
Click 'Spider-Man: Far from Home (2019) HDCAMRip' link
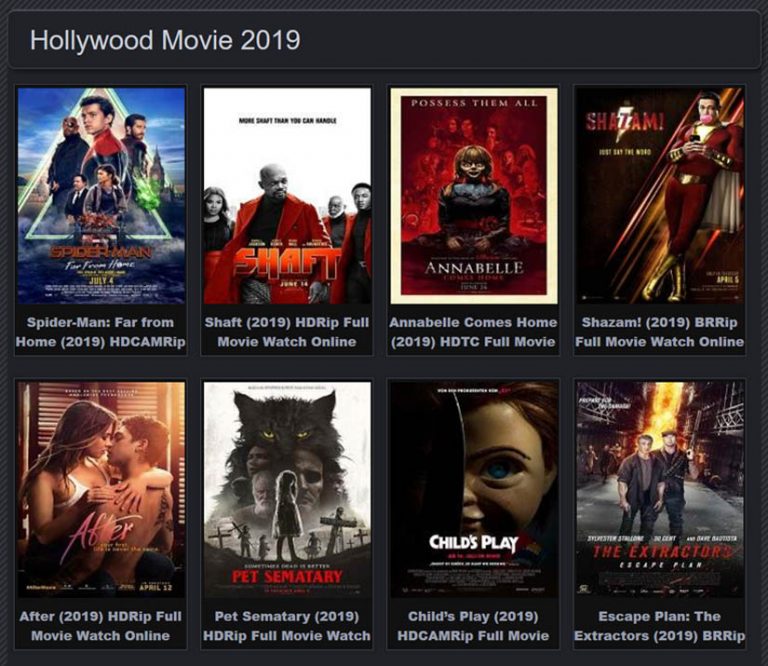tap(101, 332)
